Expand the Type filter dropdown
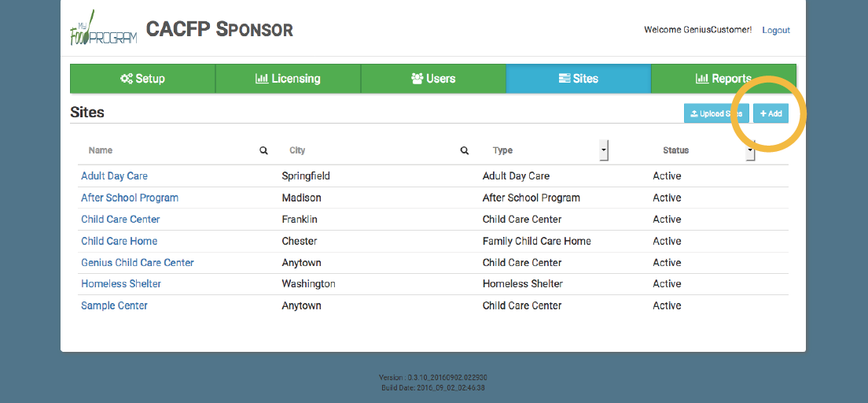This screenshot has height=403, width=868. pyautogui.click(x=604, y=150)
